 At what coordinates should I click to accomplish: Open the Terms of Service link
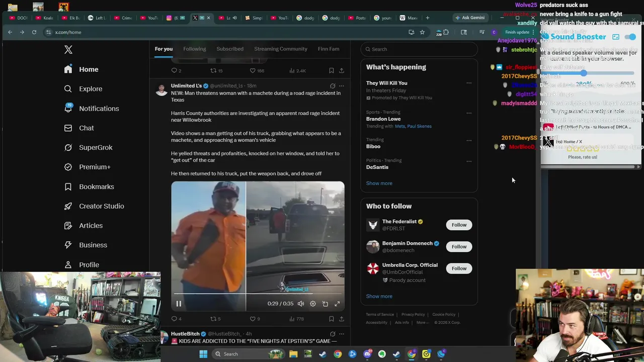380,314
